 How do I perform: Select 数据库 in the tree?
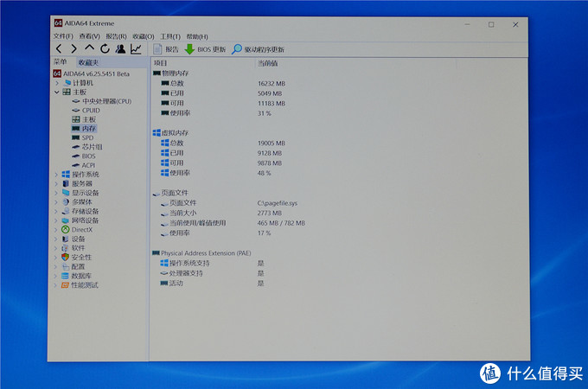click(82, 276)
